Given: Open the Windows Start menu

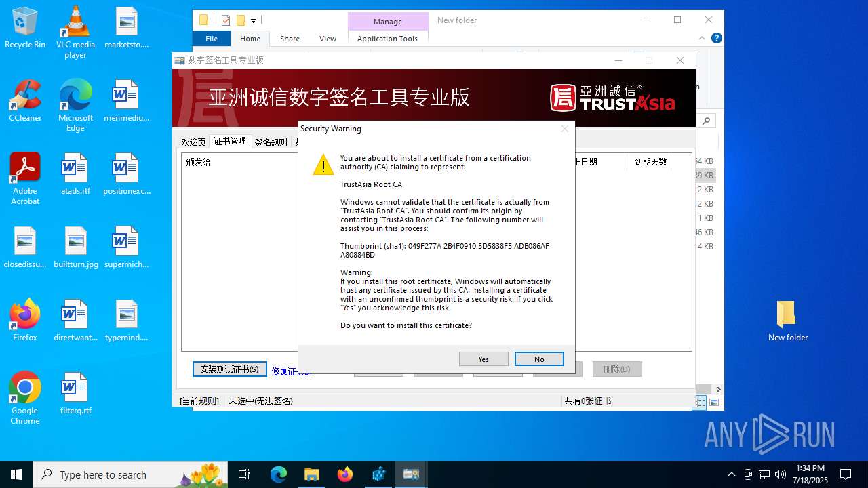Looking at the screenshot, I should click(x=16, y=474).
